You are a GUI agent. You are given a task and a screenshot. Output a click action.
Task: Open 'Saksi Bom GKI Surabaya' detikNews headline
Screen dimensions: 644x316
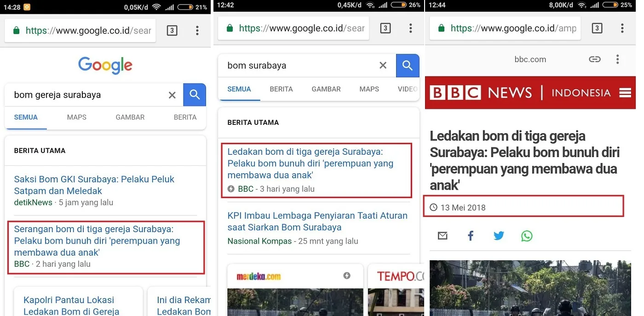click(x=94, y=185)
